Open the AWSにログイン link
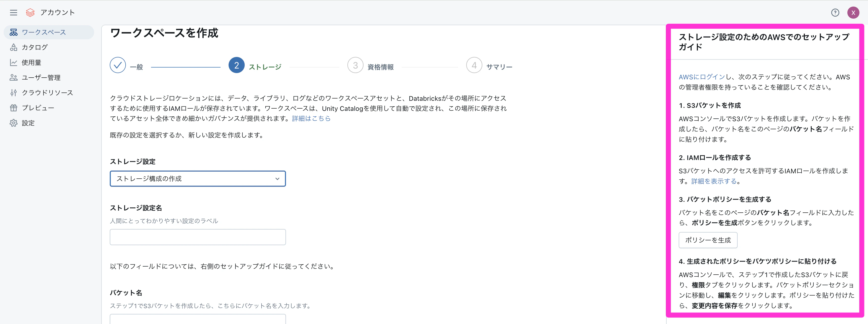 pos(702,77)
